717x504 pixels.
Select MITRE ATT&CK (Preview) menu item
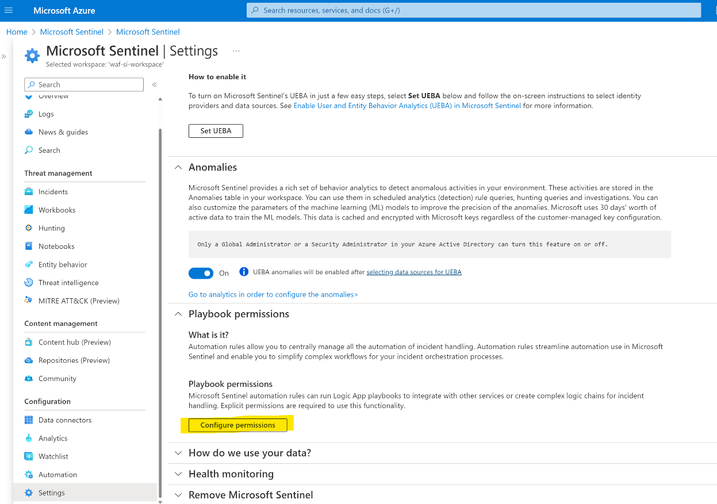[78, 301]
